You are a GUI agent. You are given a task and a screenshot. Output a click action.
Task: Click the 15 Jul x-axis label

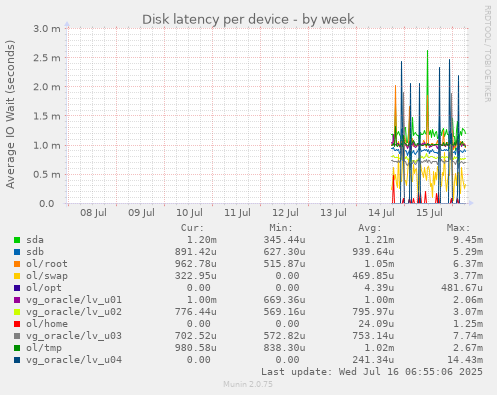coord(429,213)
